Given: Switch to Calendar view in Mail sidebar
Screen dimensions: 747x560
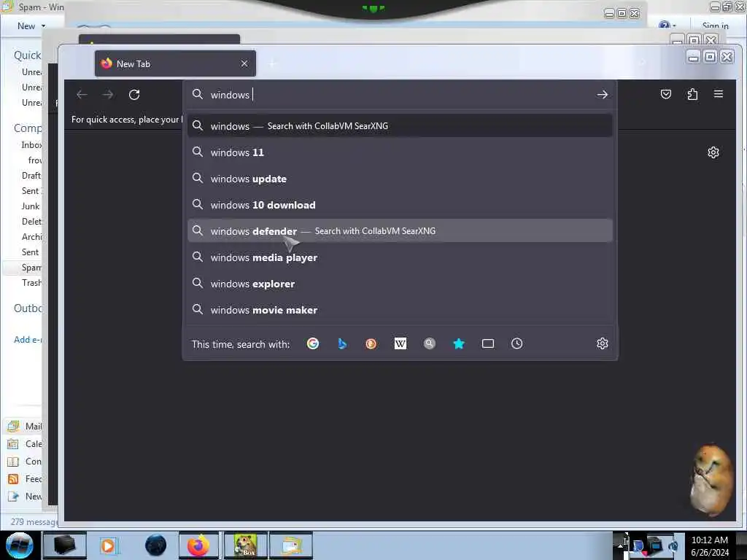Looking at the screenshot, I should [25, 444].
